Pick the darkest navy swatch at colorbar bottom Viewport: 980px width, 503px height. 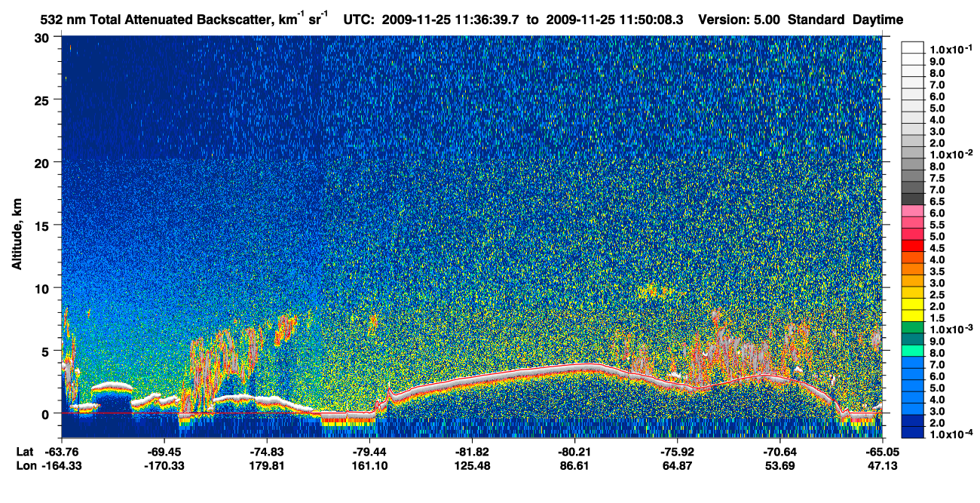pos(913,433)
